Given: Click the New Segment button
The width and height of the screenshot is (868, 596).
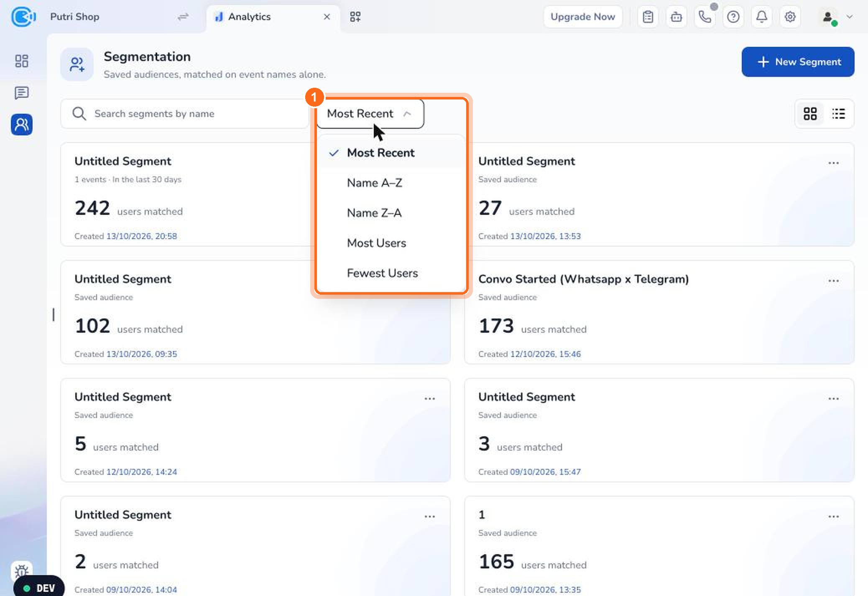Looking at the screenshot, I should (x=798, y=62).
